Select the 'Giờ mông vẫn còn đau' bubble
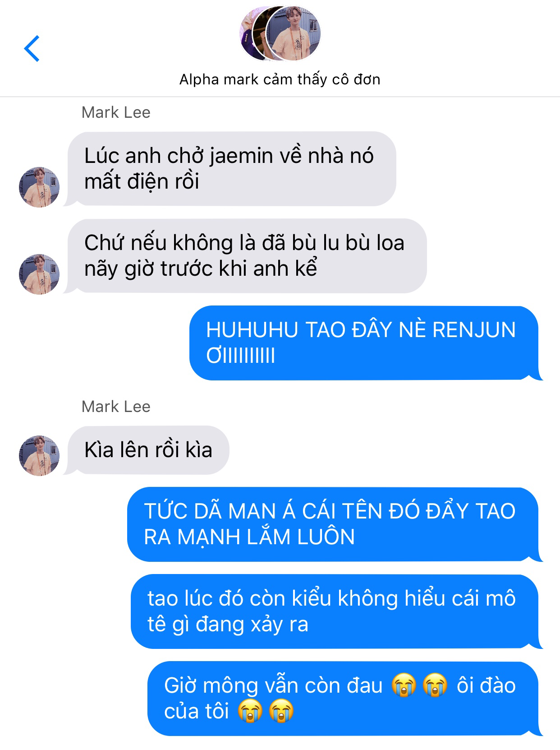The width and height of the screenshot is (560, 750). (x=345, y=699)
